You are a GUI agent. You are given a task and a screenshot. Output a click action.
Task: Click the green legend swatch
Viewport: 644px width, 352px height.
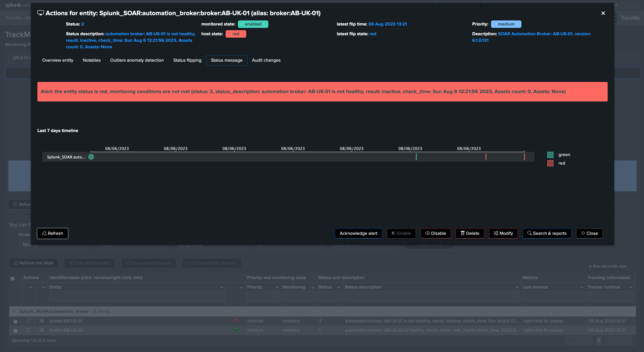click(550, 155)
